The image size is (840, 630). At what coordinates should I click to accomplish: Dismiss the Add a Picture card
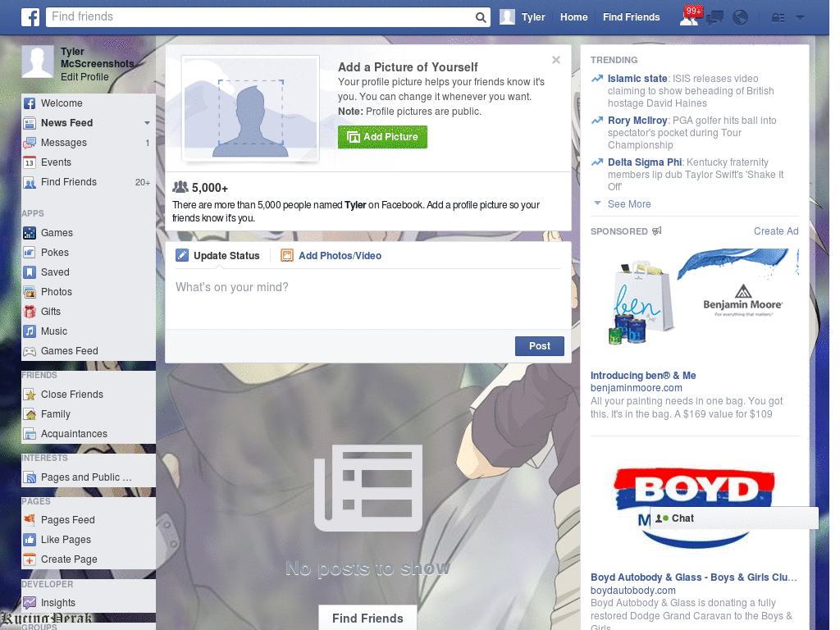pos(556,60)
